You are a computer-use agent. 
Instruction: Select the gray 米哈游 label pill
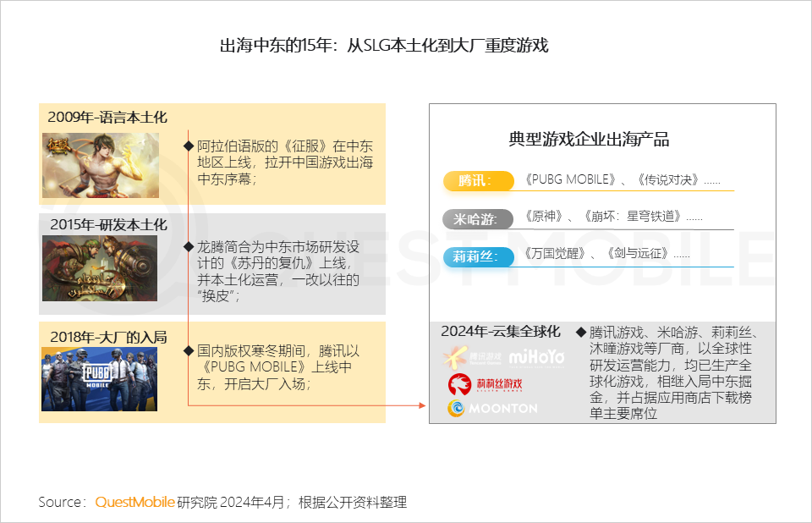tap(478, 219)
